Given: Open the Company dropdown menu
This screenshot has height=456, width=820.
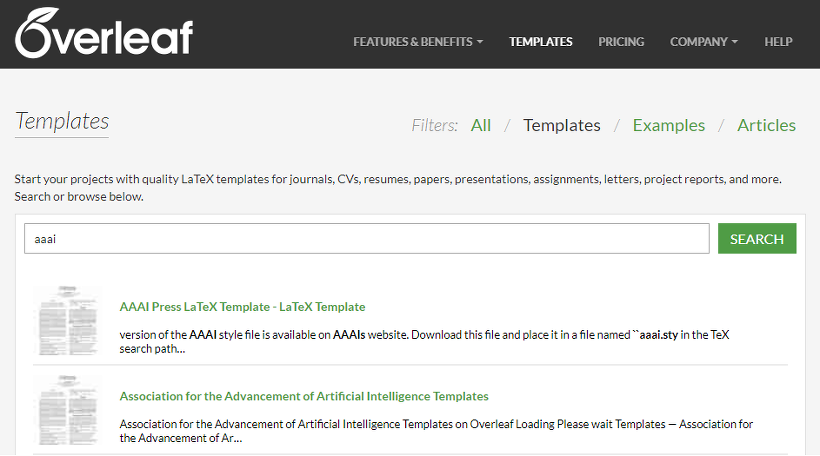Looking at the screenshot, I should click(x=703, y=41).
